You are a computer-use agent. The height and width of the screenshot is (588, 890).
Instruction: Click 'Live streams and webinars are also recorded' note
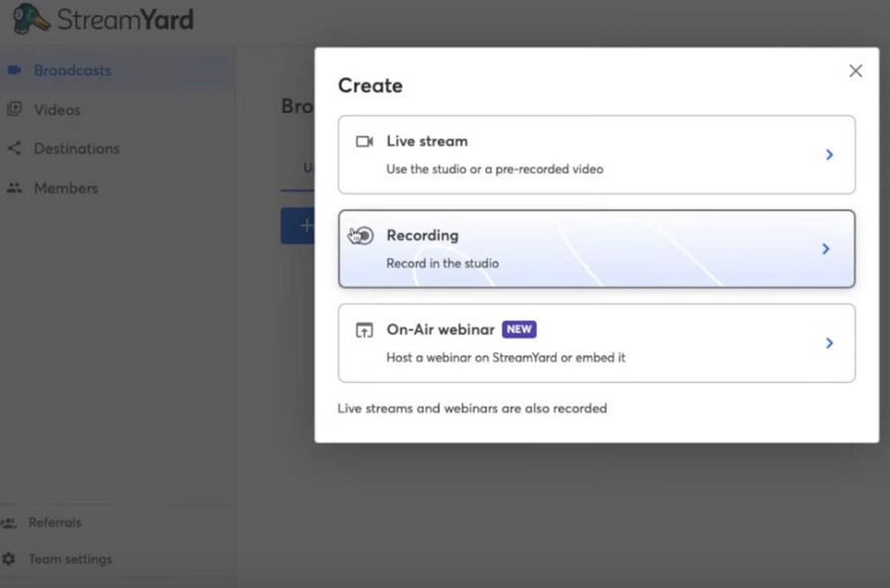pyautogui.click(x=472, y=408)
